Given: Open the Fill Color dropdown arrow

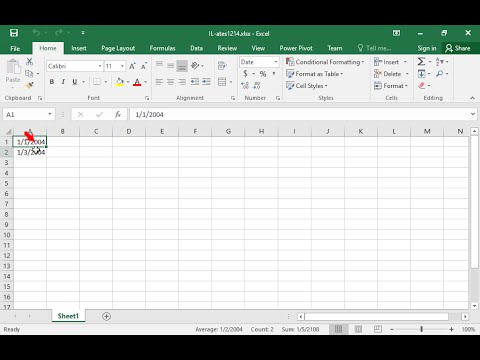Looking at the screenshot, I should tap(128, 82).
